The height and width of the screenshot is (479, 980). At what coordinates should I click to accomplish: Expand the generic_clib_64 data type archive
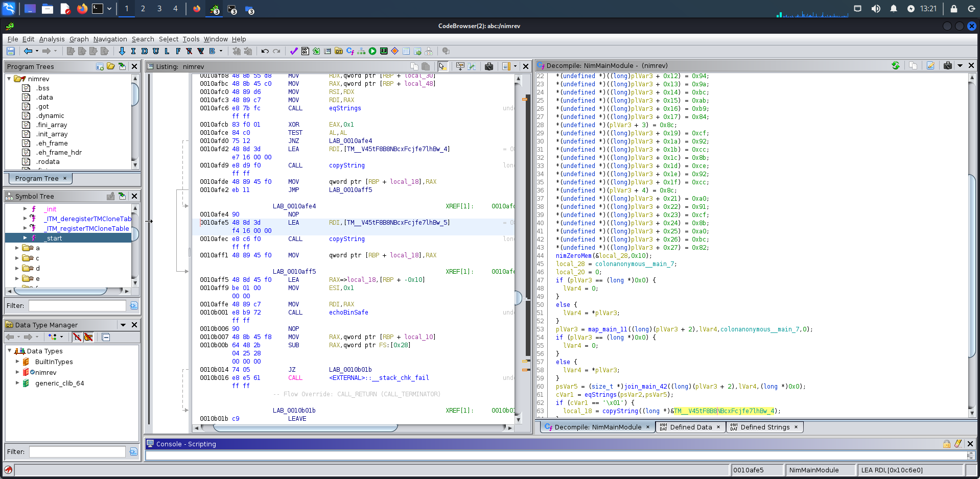17,382
